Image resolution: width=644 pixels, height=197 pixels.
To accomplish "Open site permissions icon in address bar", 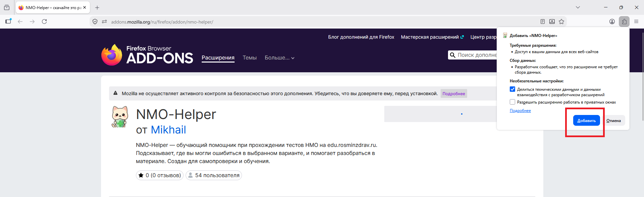I will (x=104, y=22).
